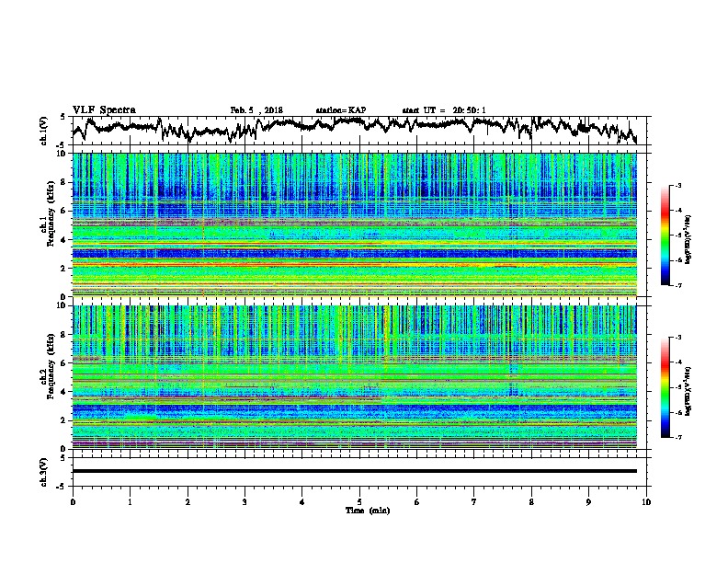The width and height of the screenshot is (728, 563).
Task: Click the "-3" label on ch.1 color bar
Action: 677,185
